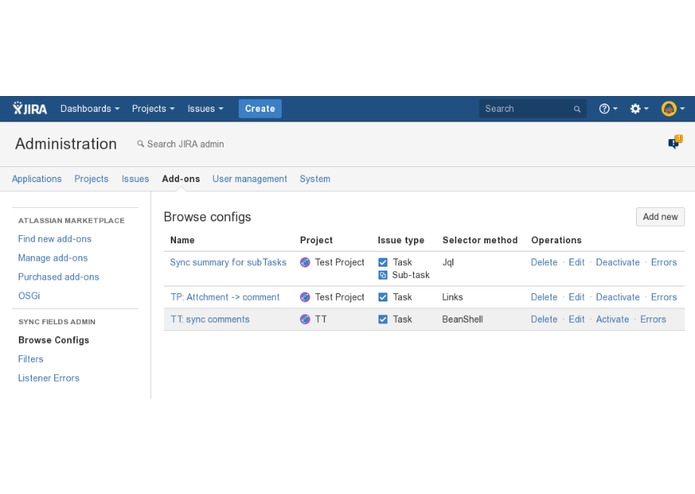Click the top bar Search field
Viewport: 695px width, 494px height.
pos(532,109)
